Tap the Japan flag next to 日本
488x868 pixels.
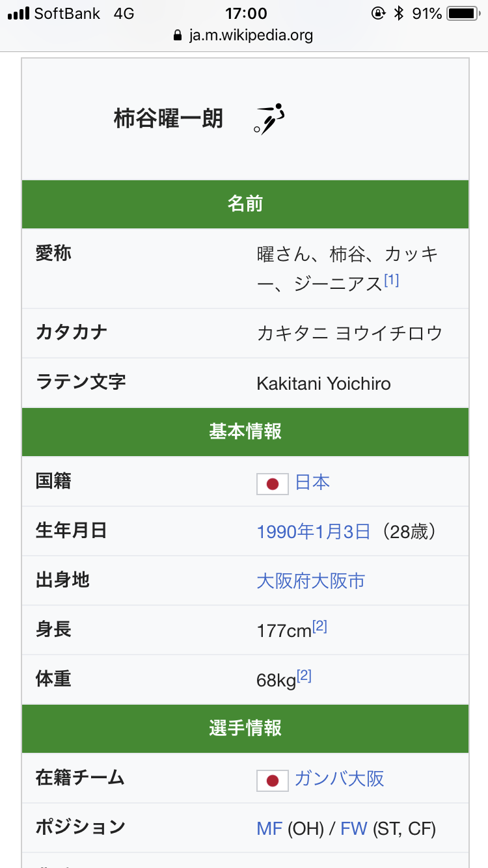273,483
